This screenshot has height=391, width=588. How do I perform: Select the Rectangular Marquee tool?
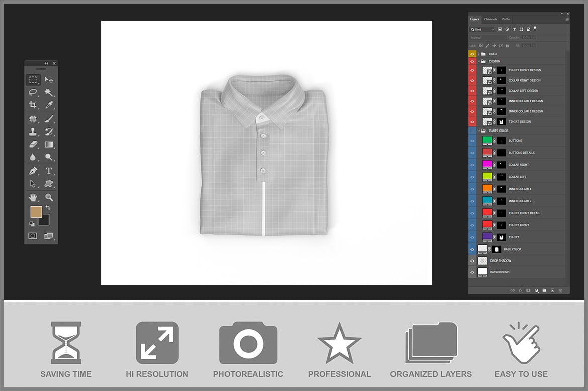point(33,80)
